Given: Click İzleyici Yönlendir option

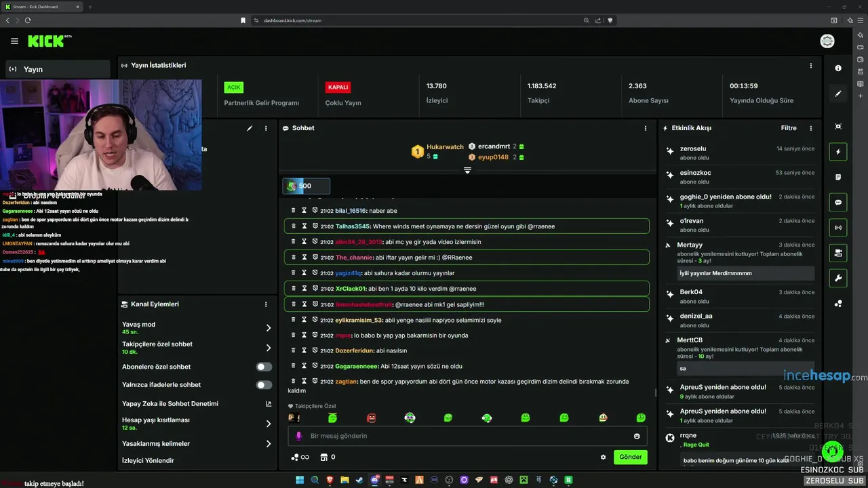Looking at the screenshot, I should (148, 461).
